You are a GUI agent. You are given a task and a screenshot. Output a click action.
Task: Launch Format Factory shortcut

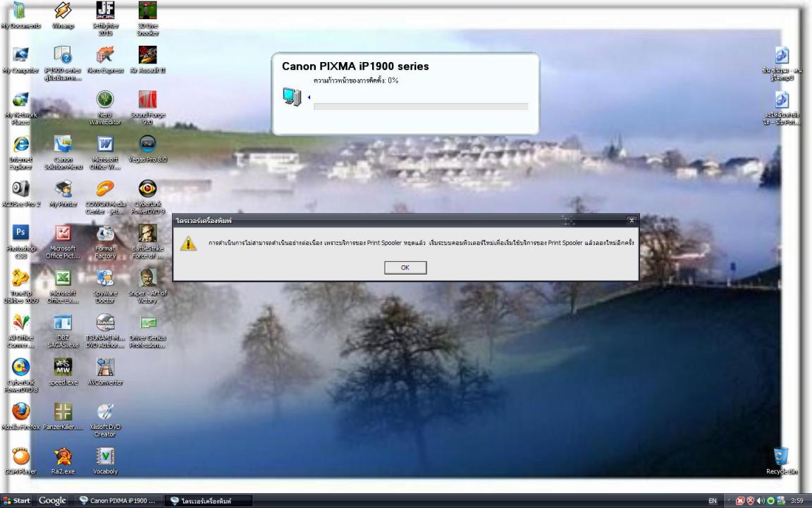click(105, 241)
